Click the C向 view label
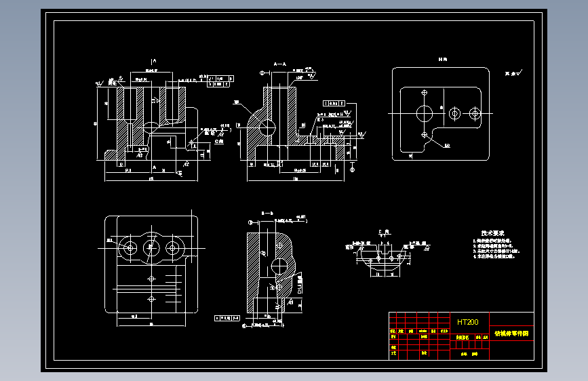588x381 pixels. (384, 232)
